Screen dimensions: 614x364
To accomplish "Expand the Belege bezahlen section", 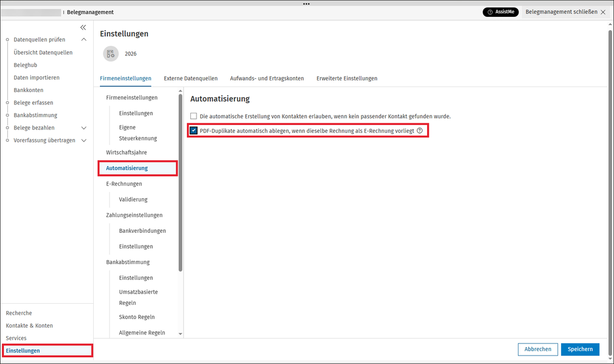I will pos(84,128).
